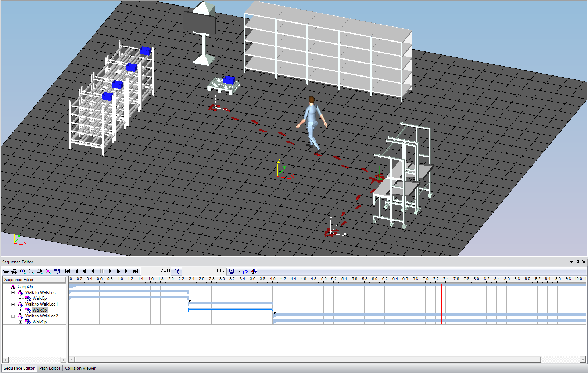The height and width of the screenshot is (373, 588).
Task: Click the CompOp compound operation icon
Action: (13, 287)
